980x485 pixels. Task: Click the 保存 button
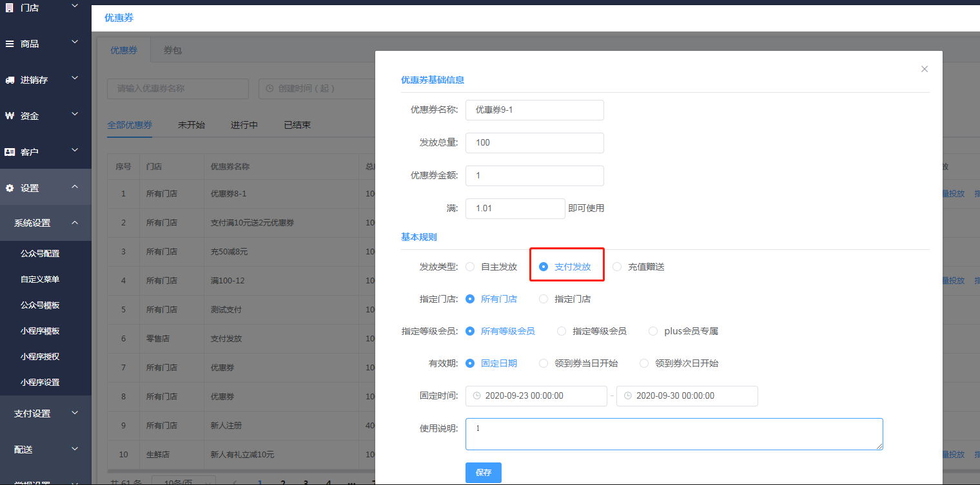(483, 473)
